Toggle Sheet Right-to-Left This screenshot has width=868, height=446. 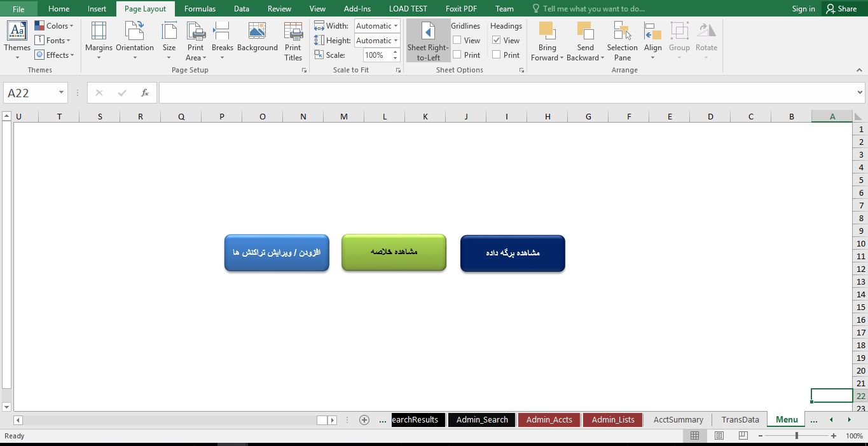coord(428,41)
